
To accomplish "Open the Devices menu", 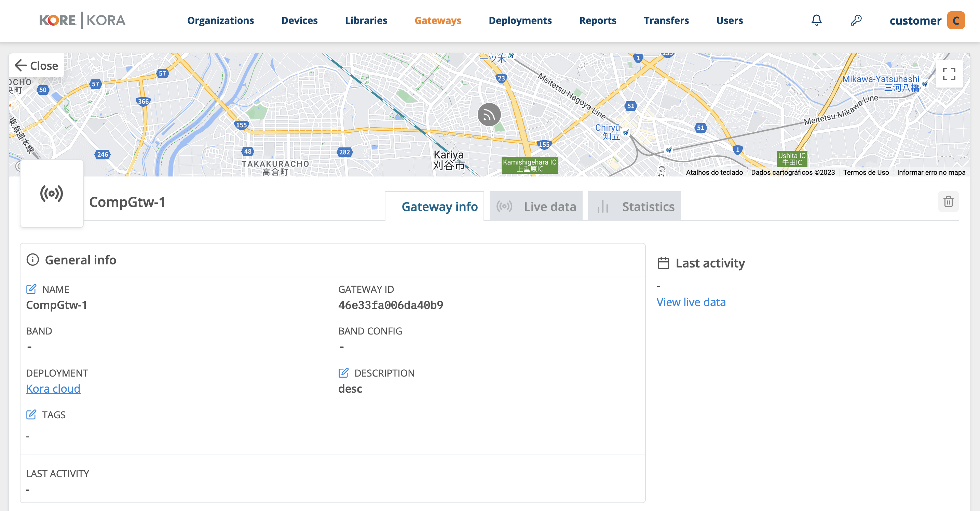I will pos(299,21).
